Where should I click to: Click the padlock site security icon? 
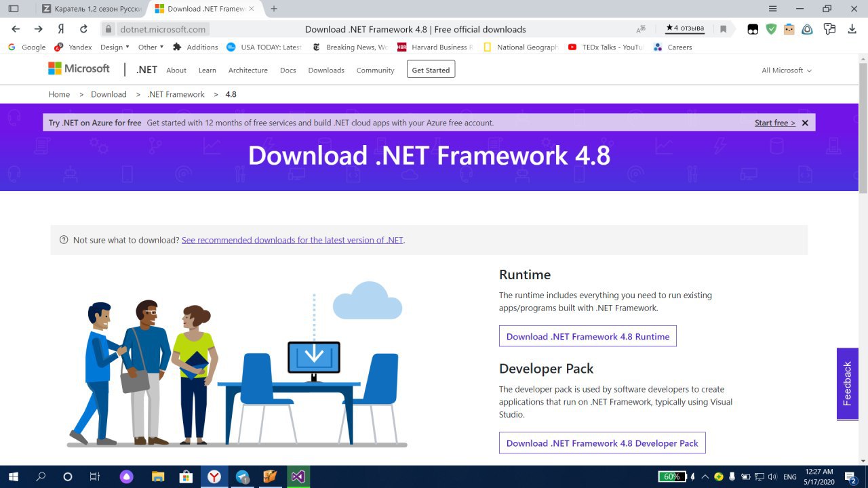point(108,29)
